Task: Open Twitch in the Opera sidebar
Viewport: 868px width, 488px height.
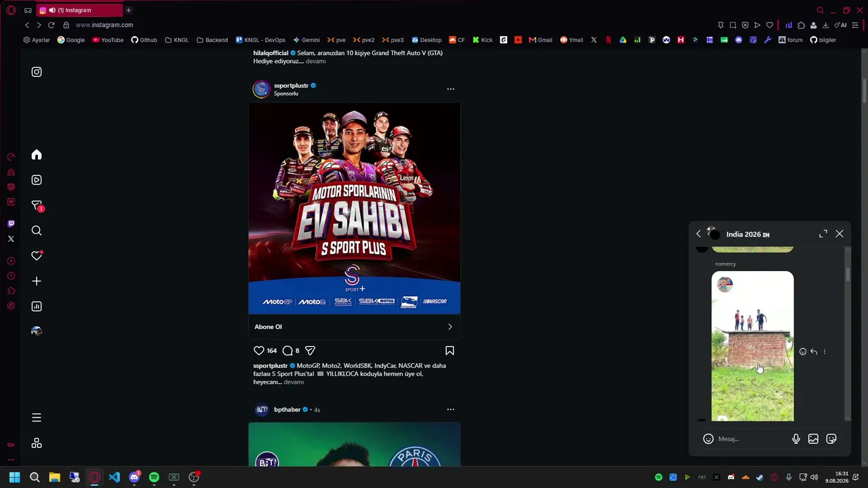Action: pos(11,224)
